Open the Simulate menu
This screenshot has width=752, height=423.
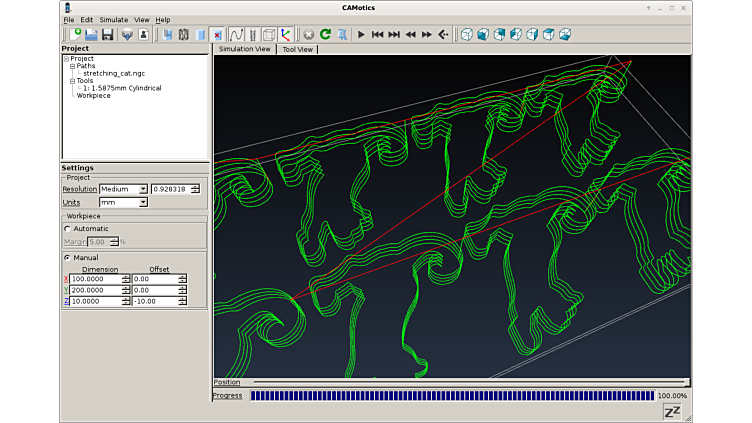point(113,20)
